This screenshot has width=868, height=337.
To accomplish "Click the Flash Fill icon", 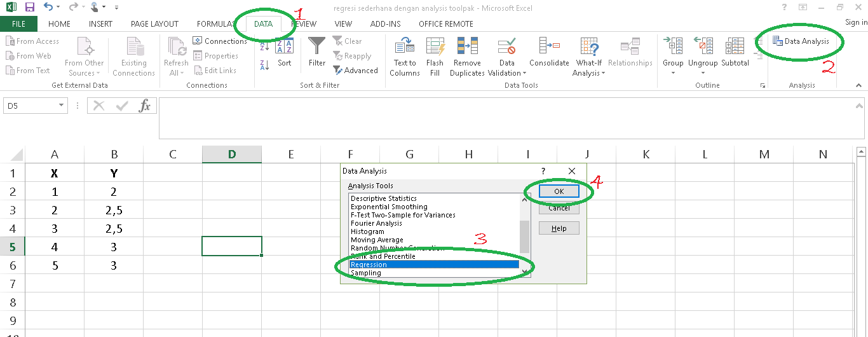I will point(435,47).
